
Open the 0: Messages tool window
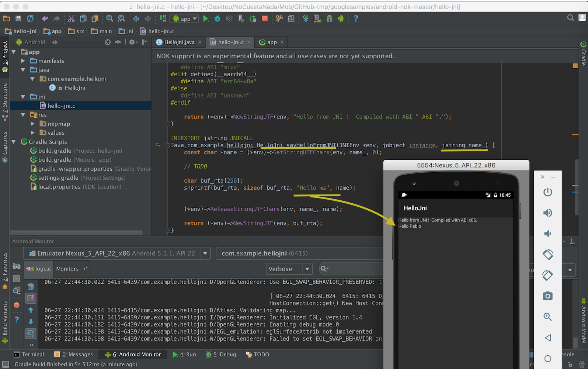click(x=73, y=355)
